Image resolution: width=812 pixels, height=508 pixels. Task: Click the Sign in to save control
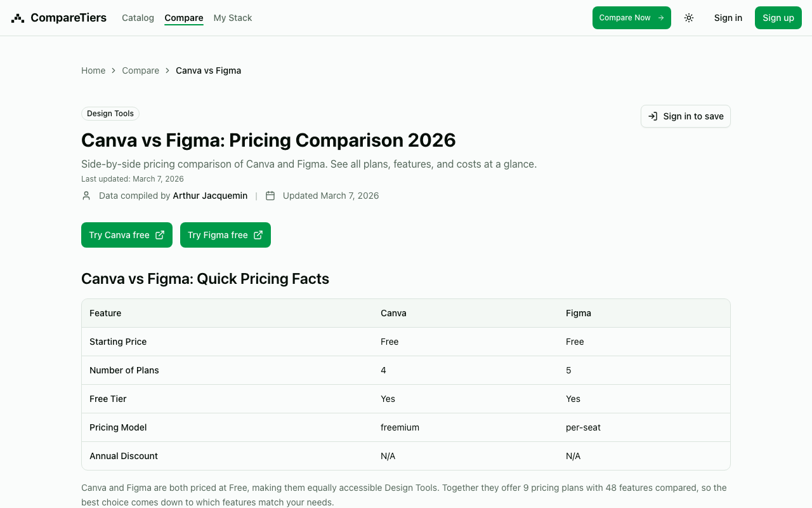[x=685, y=116]
